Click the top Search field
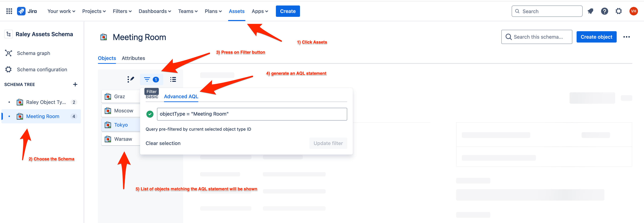 [x=547, y=11]
